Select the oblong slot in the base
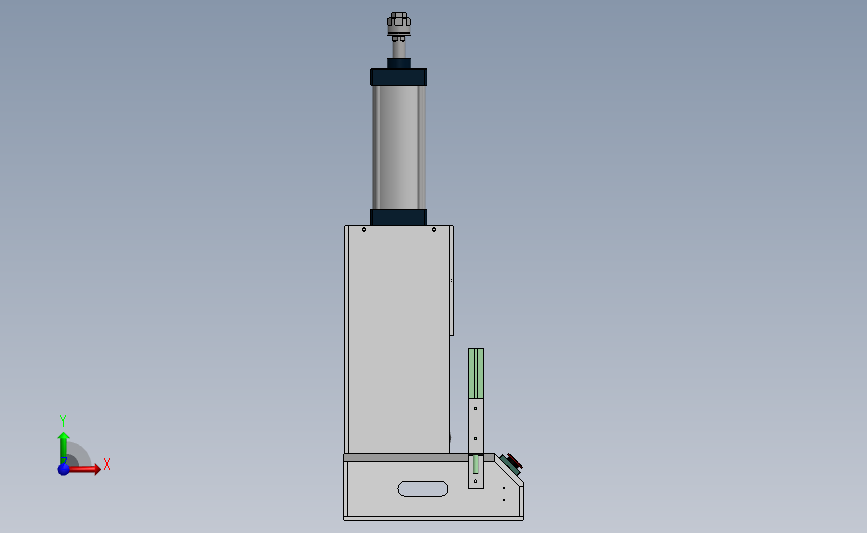This screenshot has height=533, width=867. [423, 489]
